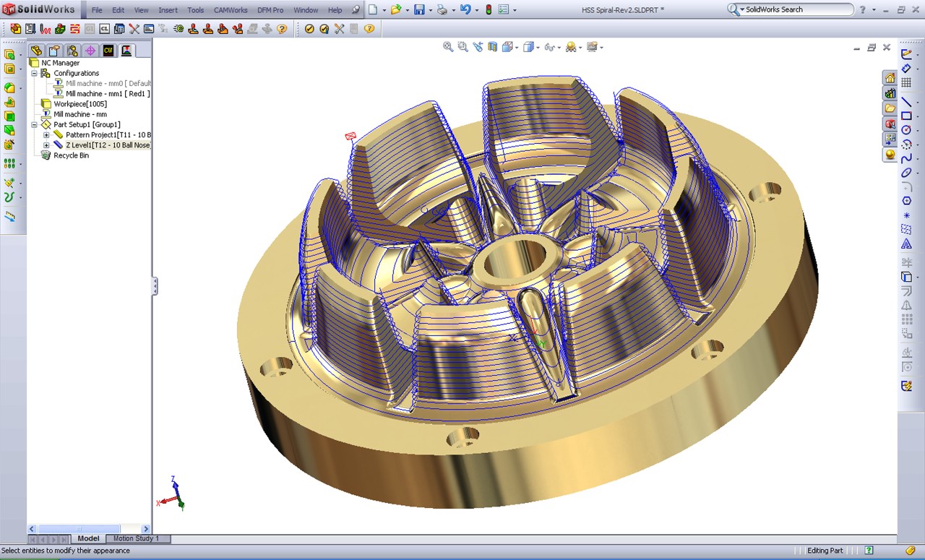Open the Appearances sphere tab in task pane
Image resolution: width=925 pixels, height=560 pixels.
(890, 155)
